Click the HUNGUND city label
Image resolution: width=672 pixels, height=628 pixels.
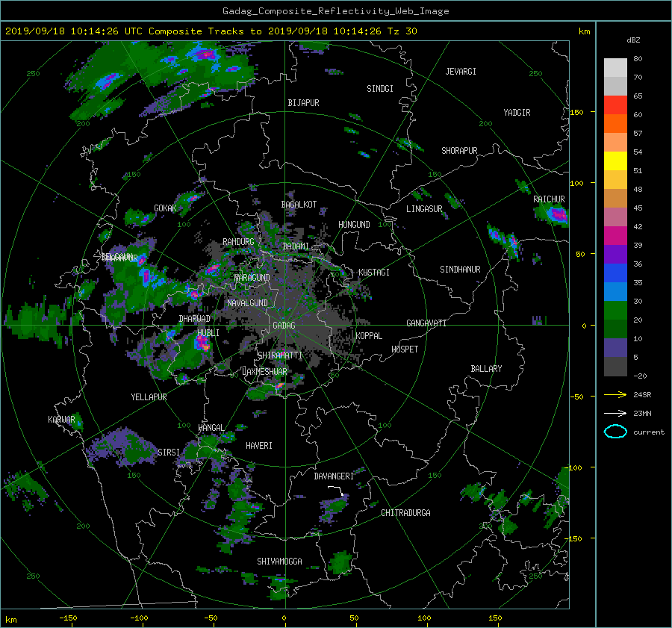pos(354,225)
